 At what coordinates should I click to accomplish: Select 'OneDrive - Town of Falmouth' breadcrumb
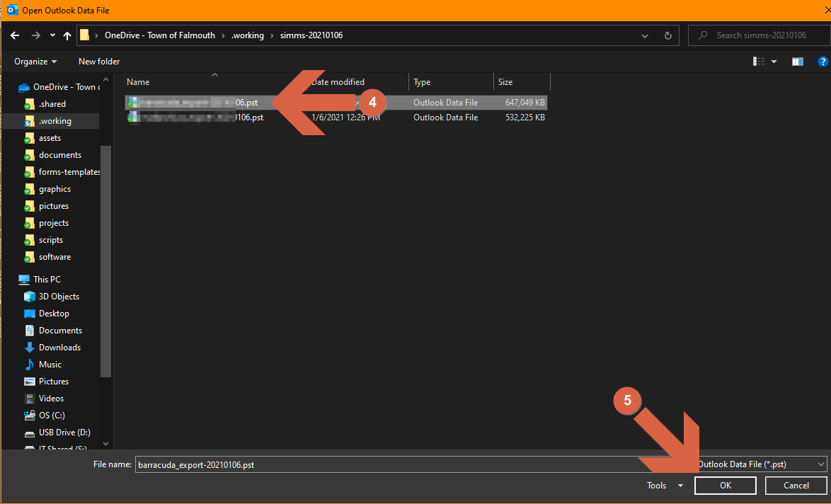coord(159,35)
